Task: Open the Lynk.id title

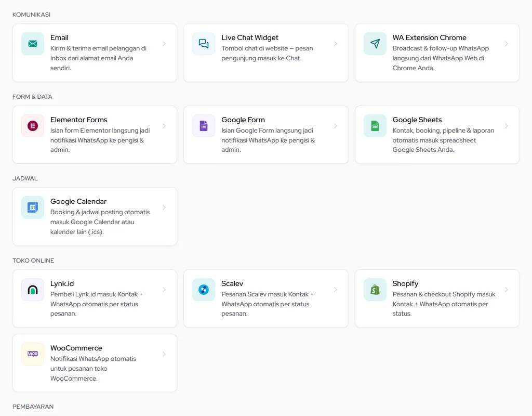Action: tap(62, 283)
